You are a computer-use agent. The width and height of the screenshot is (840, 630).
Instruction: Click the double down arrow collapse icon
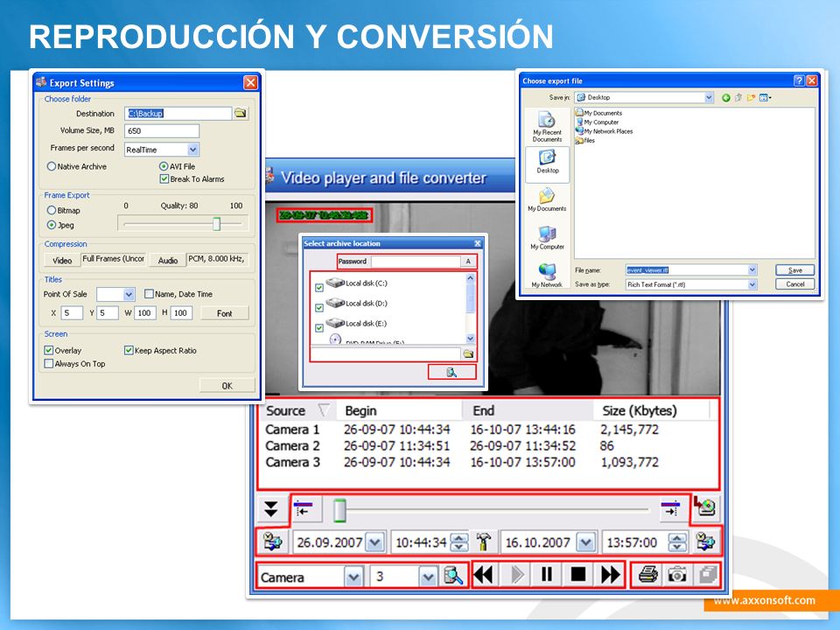pos(271,509)
